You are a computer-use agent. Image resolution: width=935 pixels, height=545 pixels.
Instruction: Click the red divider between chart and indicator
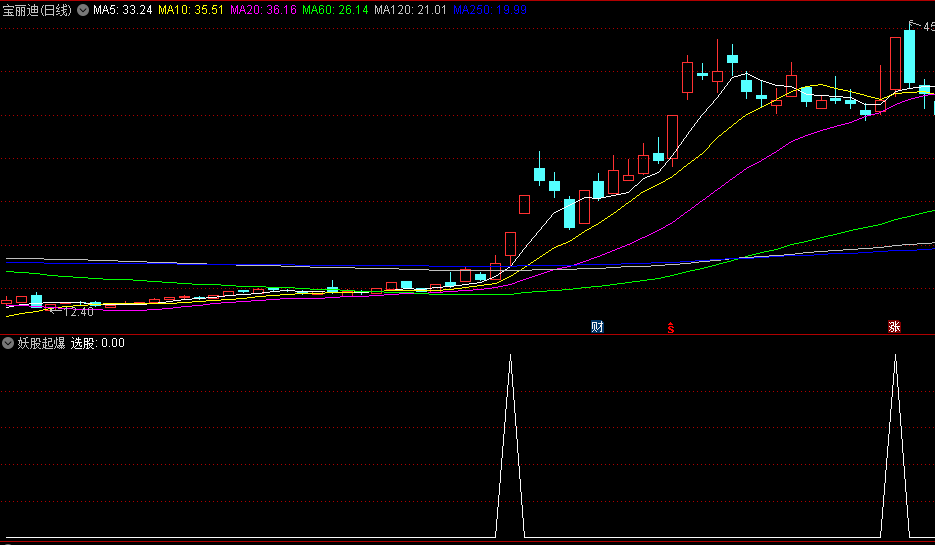click(x=467, y=334)
